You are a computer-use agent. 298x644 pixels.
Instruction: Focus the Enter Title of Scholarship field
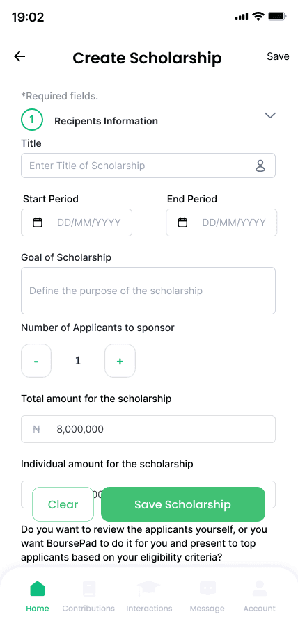[x=148, y=166]
